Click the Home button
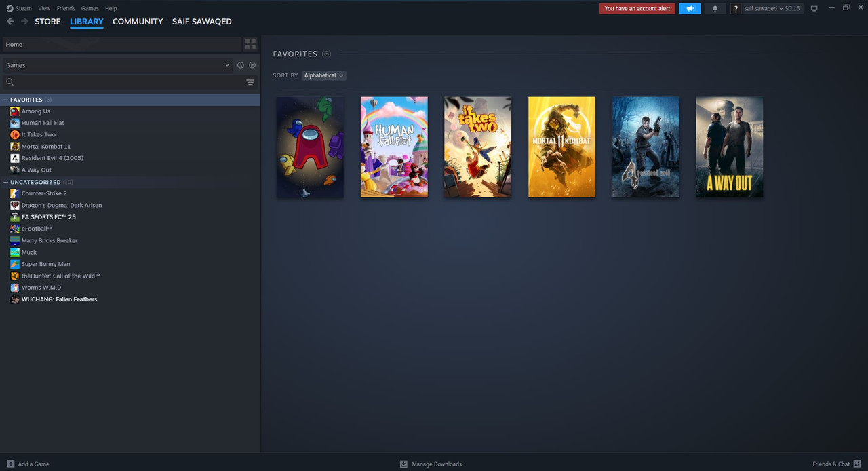 click(x=121, y=44)
